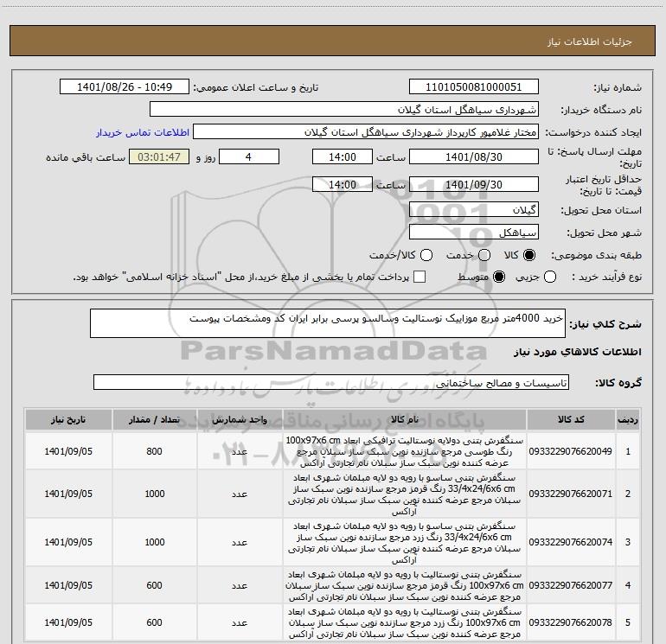Click the اطلاعات کالاهای مورد نیاز section heading
Image resolution: width=666 pixels, height=644 pixels.
pos(577,352)
